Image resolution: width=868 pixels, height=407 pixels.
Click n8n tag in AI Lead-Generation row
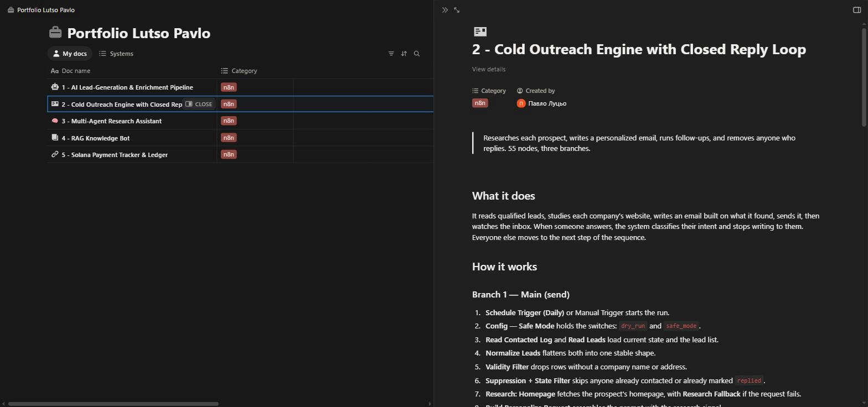click(x=229, y=87)
